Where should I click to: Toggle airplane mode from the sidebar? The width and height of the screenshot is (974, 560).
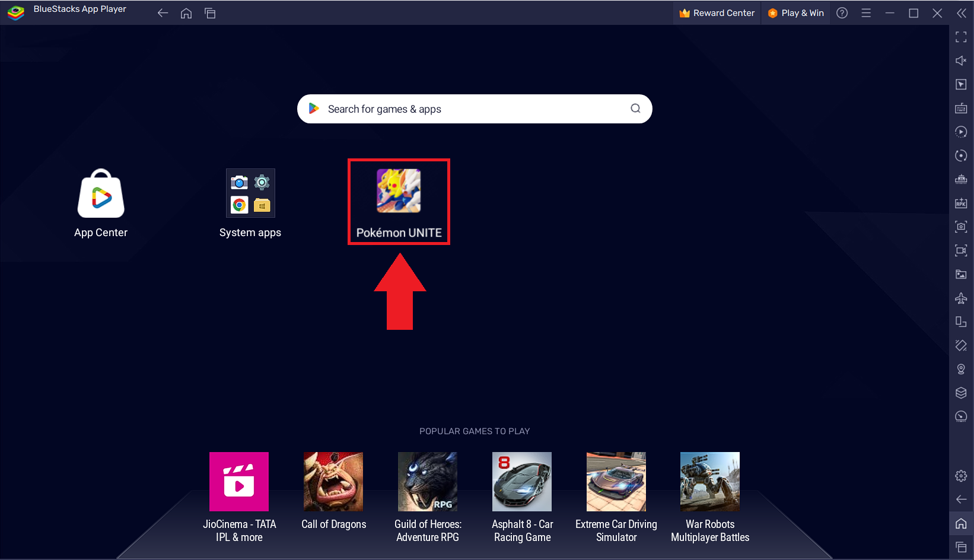point(961,298)
